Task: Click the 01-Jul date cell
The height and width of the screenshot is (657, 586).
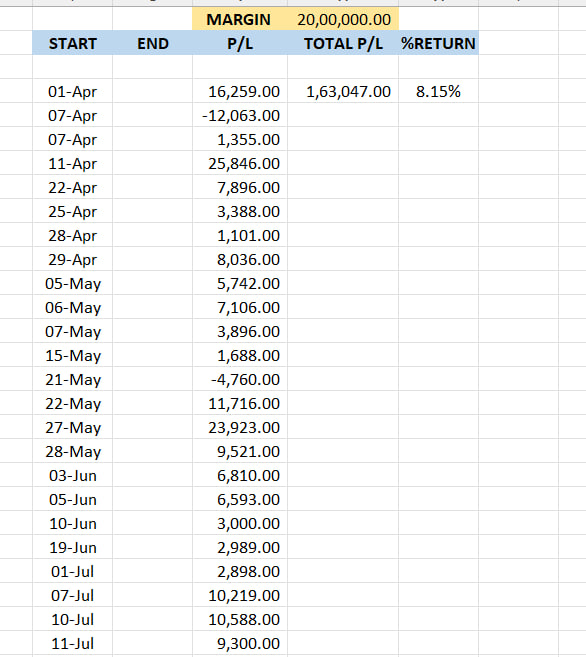Action: tap(72, 572)
